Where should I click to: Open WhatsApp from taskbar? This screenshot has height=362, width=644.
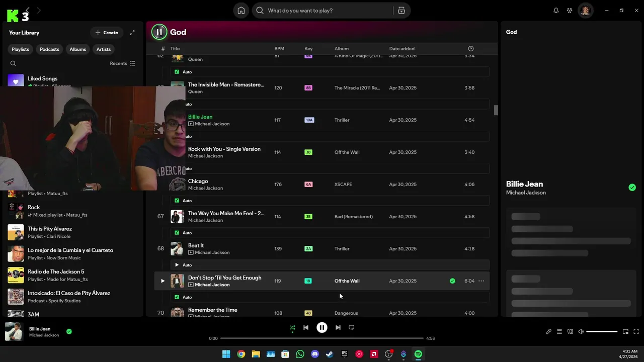pyautogui.click(x=300, y=354)
